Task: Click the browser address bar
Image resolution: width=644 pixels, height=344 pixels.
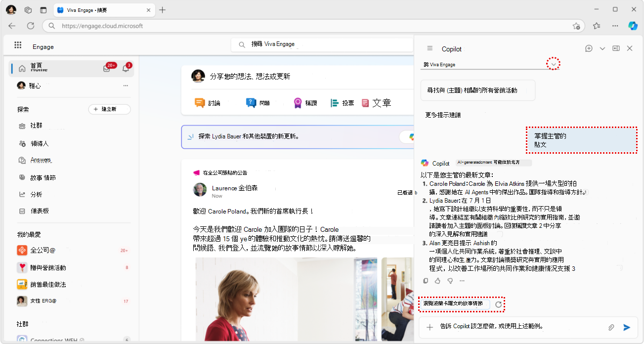Action: pos(314,26)
